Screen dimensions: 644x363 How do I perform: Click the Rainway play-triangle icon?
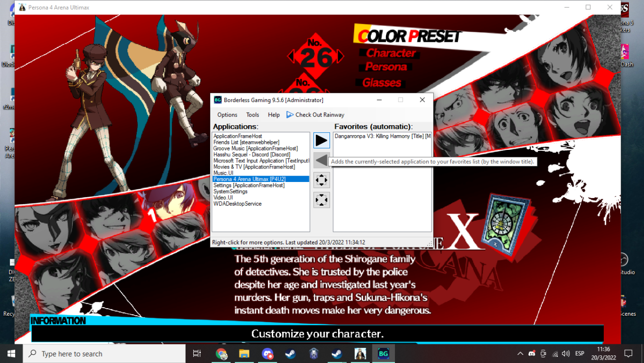click(290, 115)
